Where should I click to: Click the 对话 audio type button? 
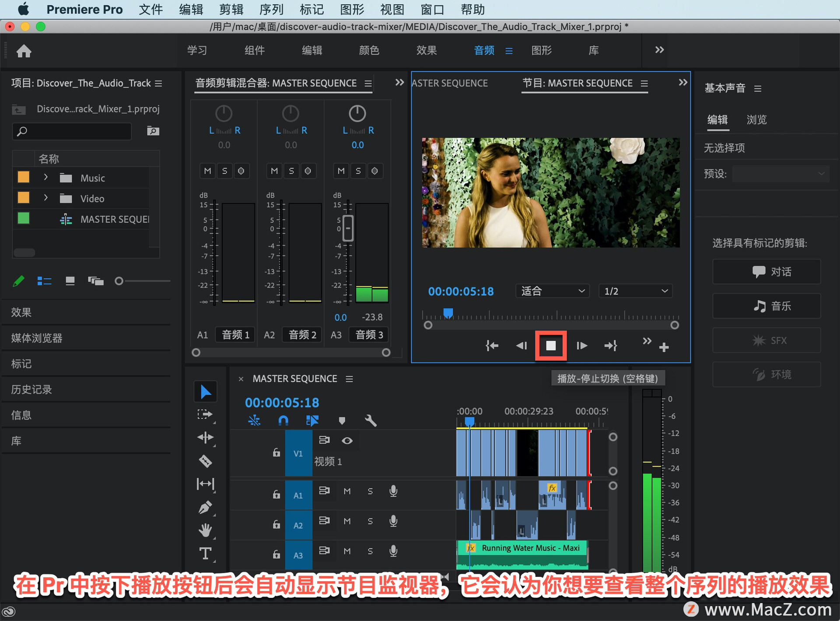coord(766,272)
